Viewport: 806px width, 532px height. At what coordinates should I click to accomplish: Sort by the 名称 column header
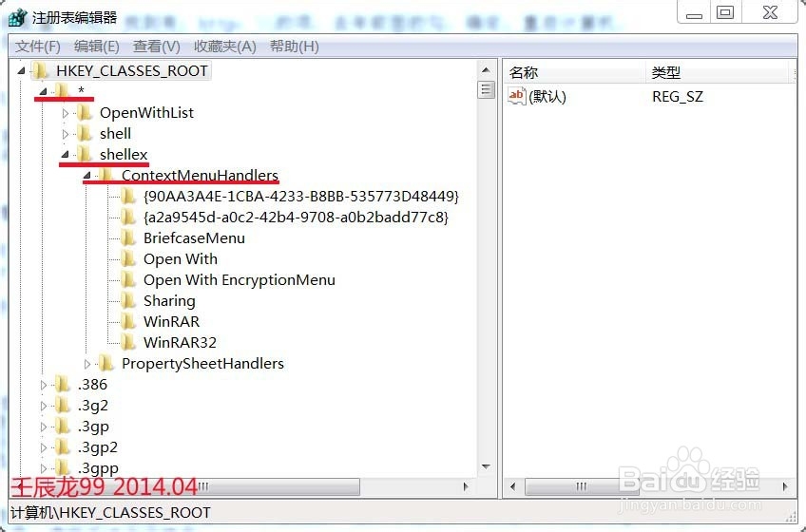[x=575, y=72]
